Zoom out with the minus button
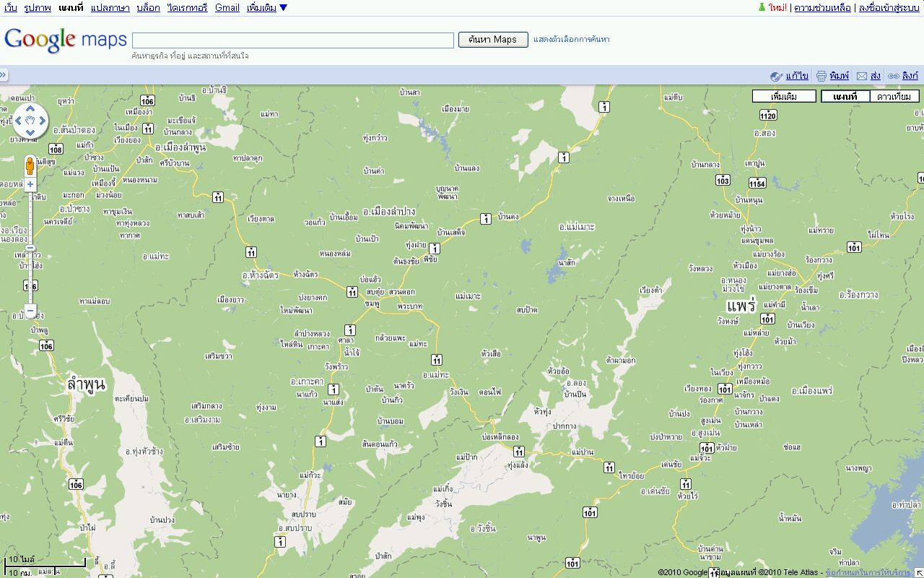 (x=30, y=312)
